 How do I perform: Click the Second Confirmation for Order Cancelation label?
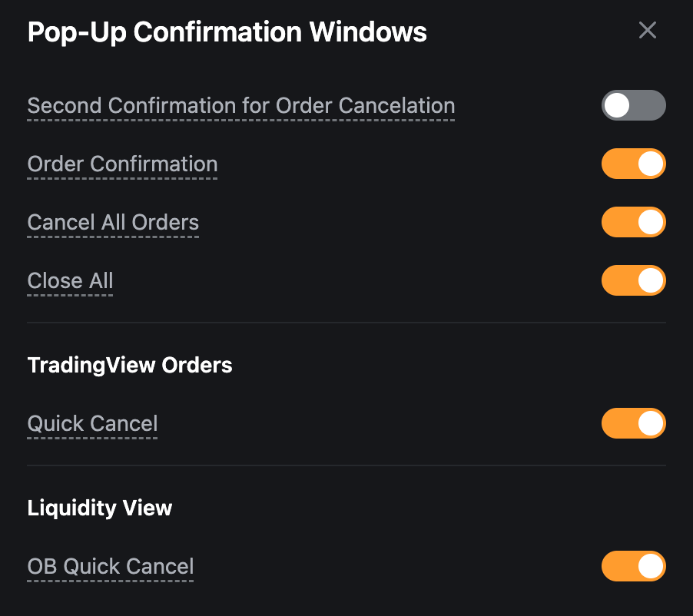[240, 105]
